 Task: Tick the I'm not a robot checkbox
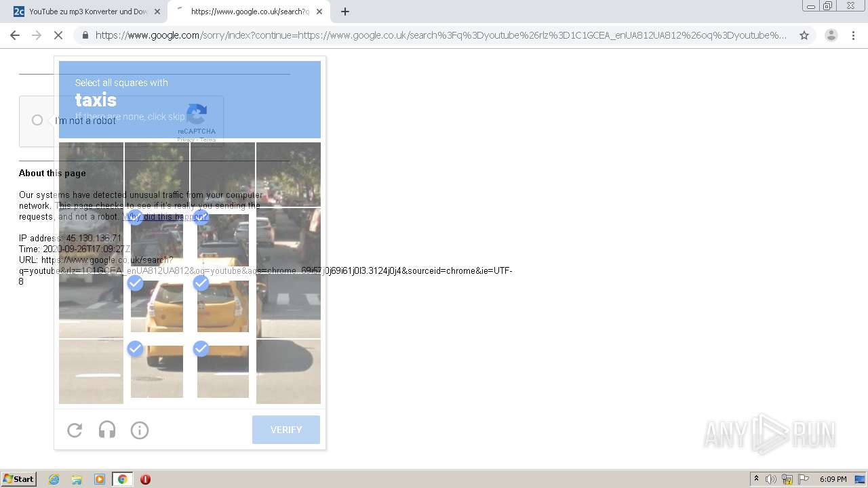click(x=37, y=120)
